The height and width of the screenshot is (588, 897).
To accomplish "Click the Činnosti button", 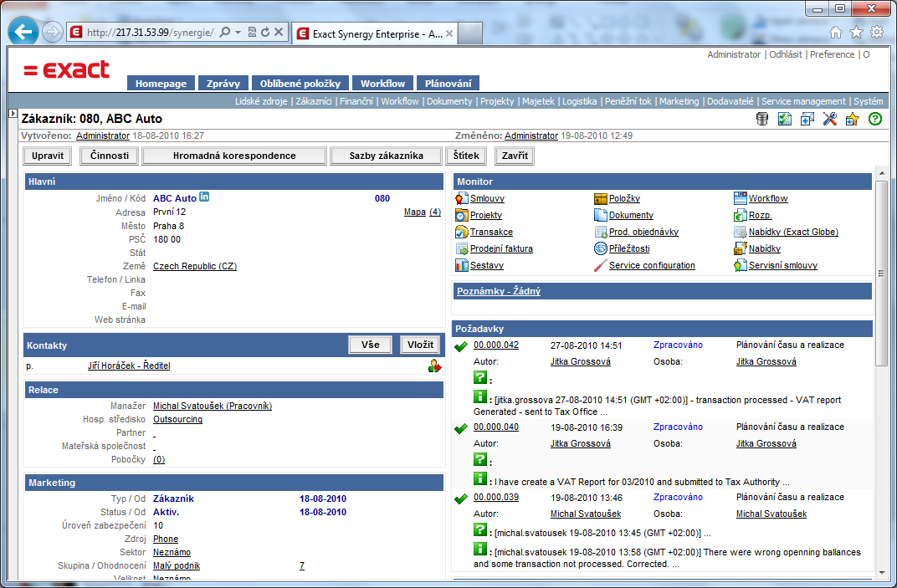I will (x=110, y=156).
